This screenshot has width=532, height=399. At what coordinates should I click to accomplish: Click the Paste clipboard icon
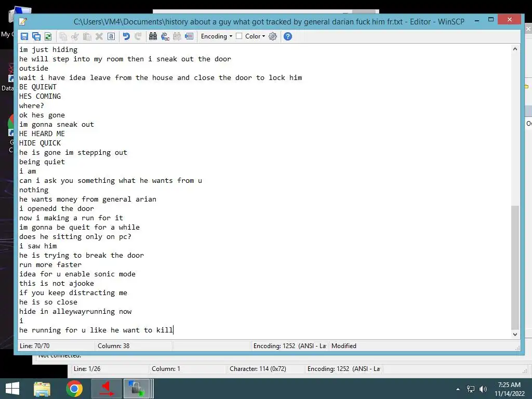point(87,36)
